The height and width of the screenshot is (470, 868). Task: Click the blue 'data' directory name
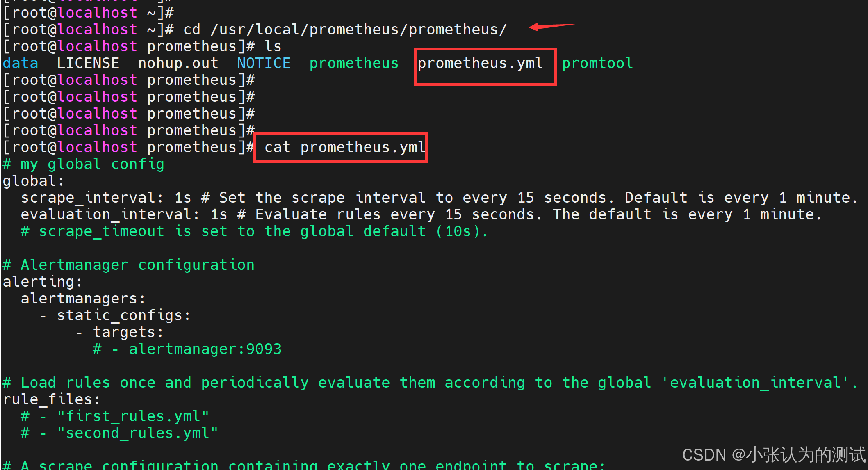coord(21,64)
